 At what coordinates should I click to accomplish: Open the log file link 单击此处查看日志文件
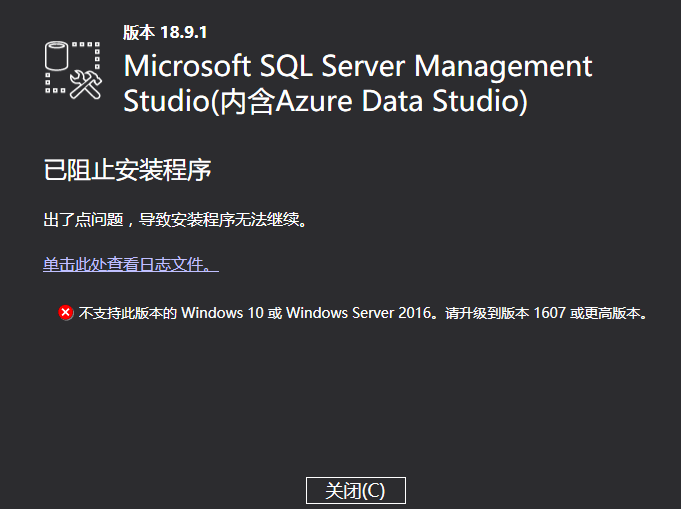tap(131, 264)
